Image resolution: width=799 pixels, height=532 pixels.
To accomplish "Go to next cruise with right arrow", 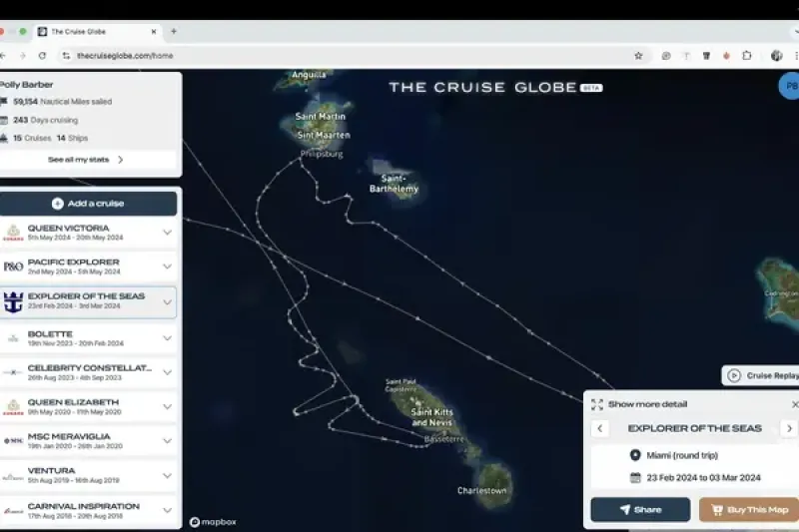I will tap(789, 428).
